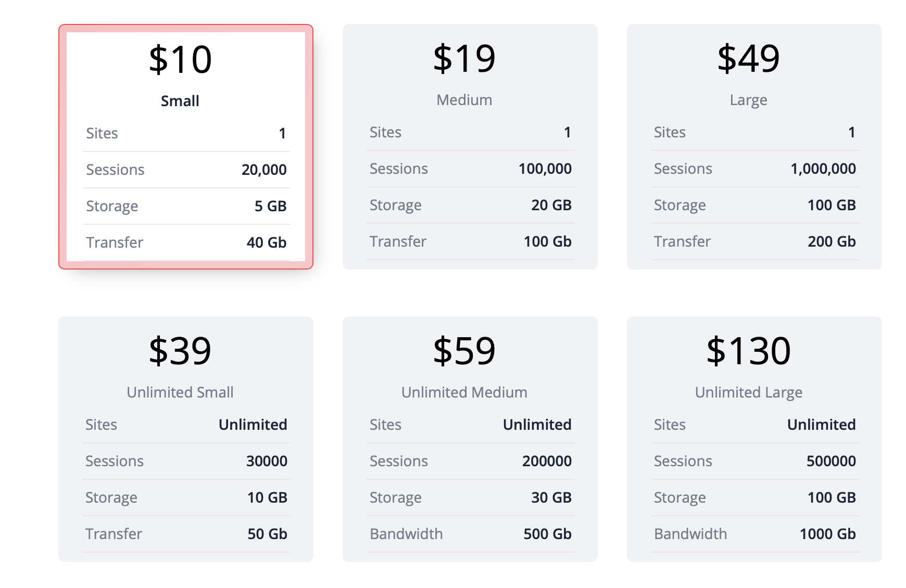Click the 'Transfer' label in Large plan
The height and width of the screenshot is (588, 906).
682,241
